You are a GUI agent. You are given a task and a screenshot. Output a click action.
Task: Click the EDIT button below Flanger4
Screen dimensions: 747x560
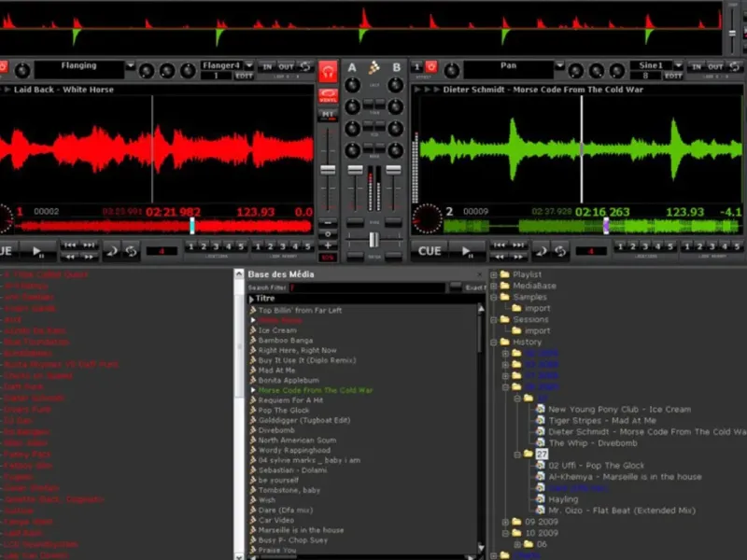coord(244,77)
